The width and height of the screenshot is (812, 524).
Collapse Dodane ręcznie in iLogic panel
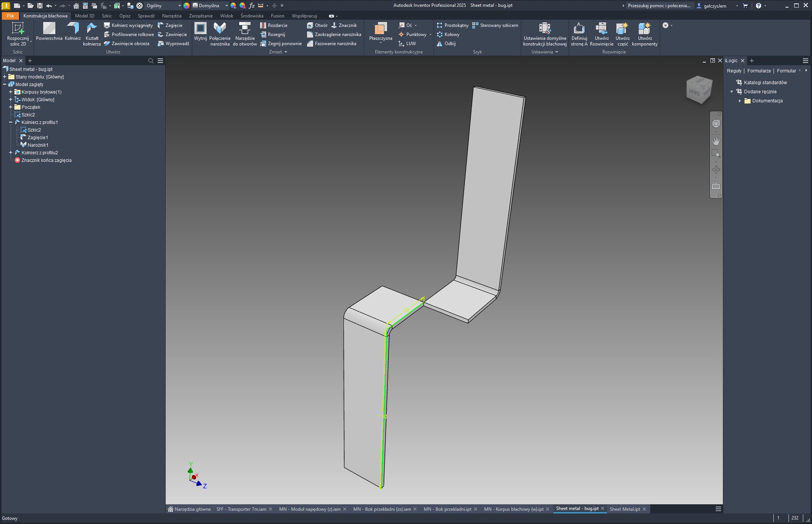click(732, 92)
